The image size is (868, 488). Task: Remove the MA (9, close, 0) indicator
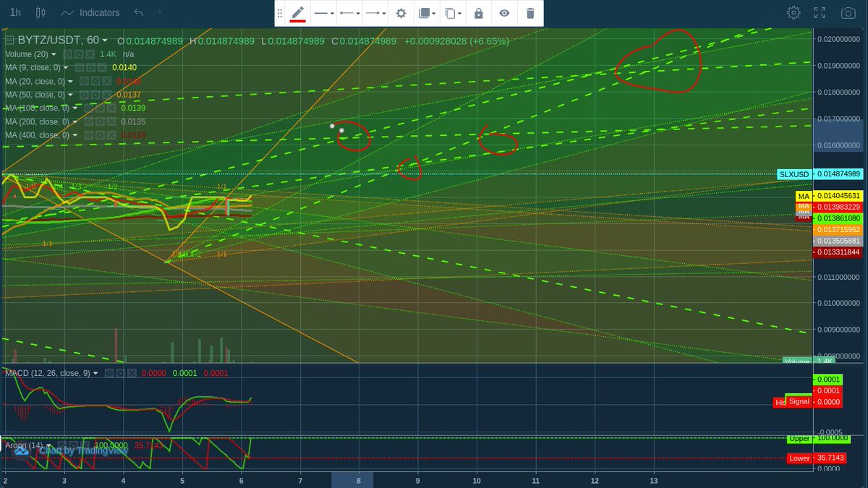pos(102,68)
